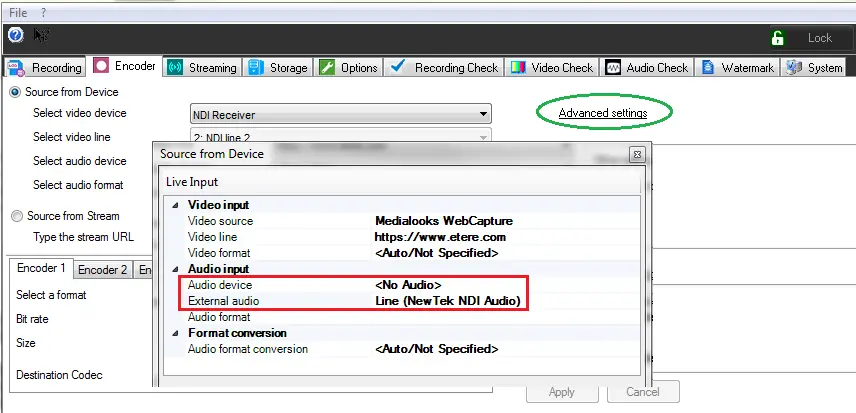Collapse the Format conversion section

[173, 333]
